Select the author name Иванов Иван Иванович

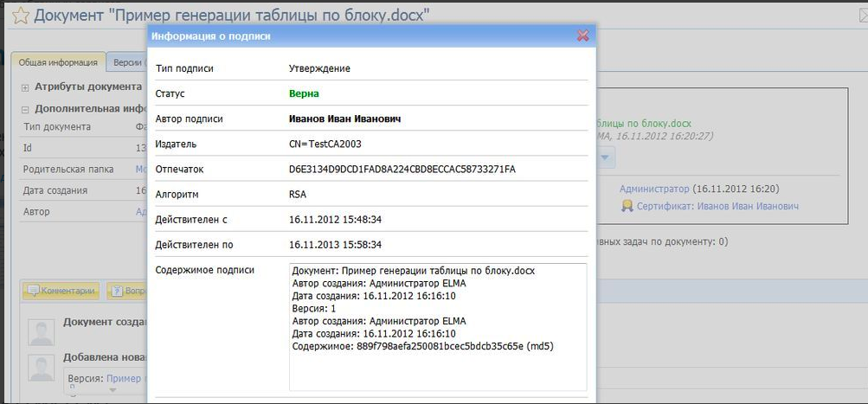[345, 119]
